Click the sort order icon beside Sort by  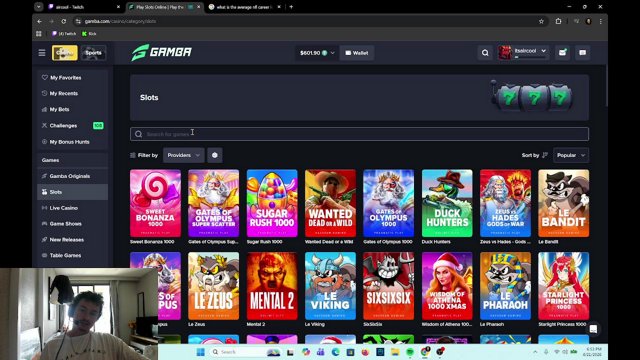tap(545, 155)
